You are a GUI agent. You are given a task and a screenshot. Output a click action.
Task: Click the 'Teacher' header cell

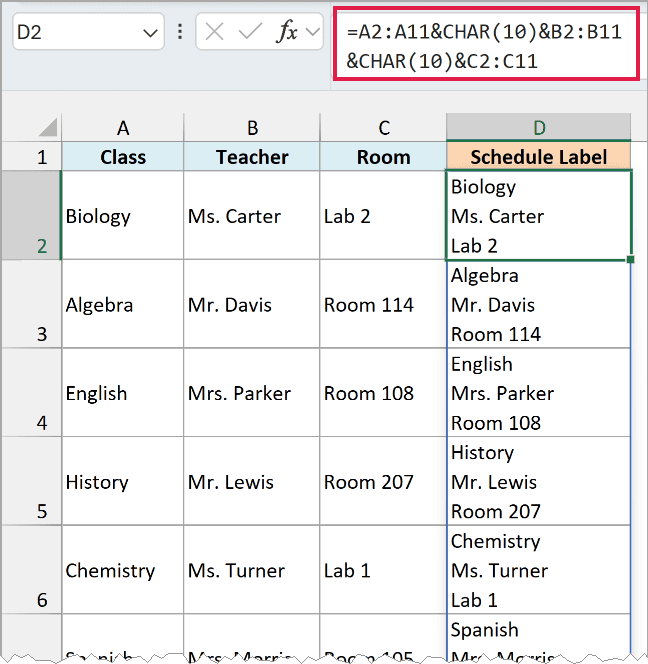click(252, 157)
